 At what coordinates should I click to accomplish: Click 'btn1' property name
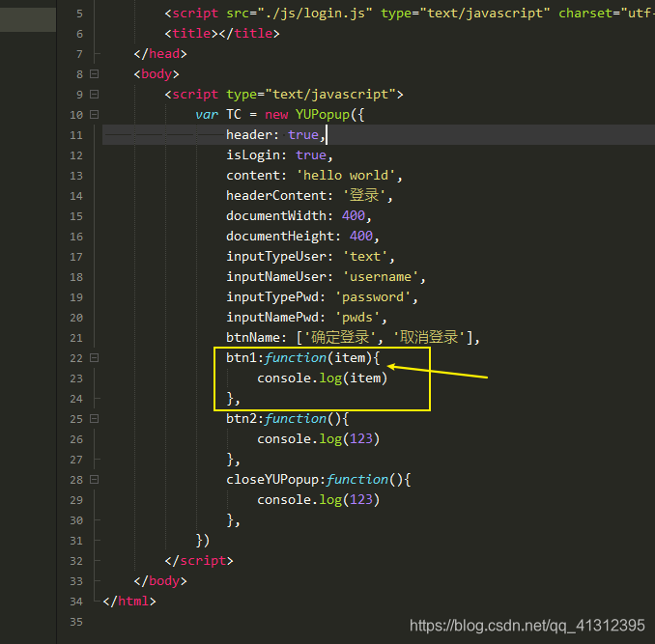241,357
